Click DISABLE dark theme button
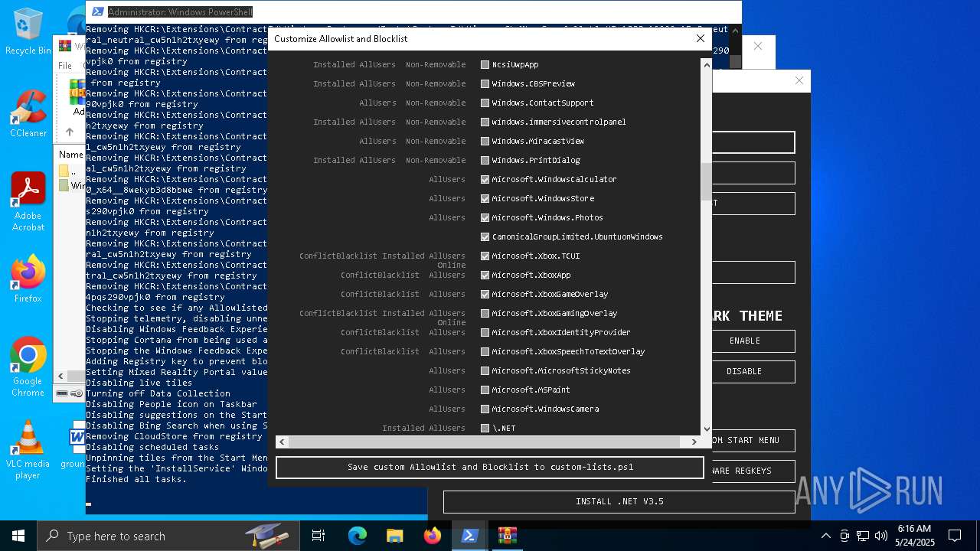Viewport: 980px width, 551px height. 745,371
